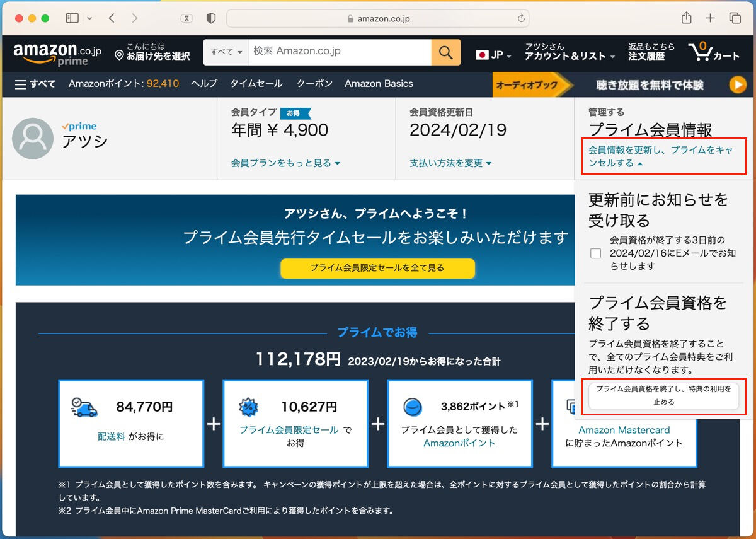Open the すべて search category dropdown
756x539 pixels.
(226, 52)
